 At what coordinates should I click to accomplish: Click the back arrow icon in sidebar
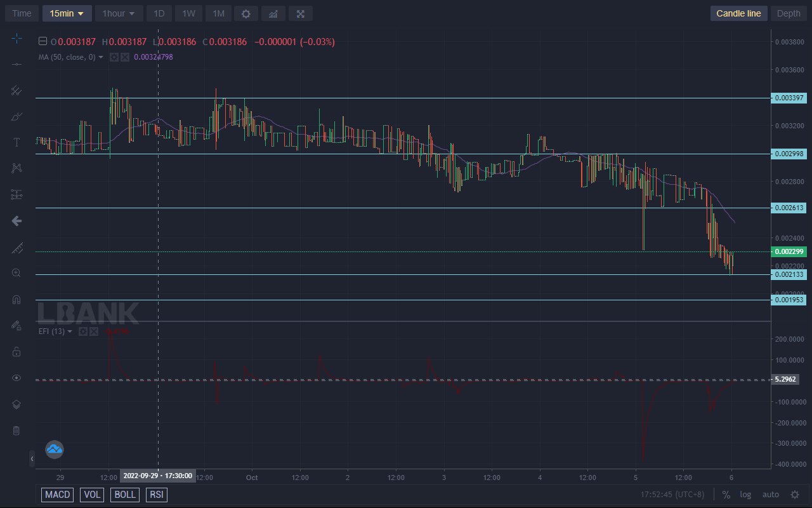[16, 221]
